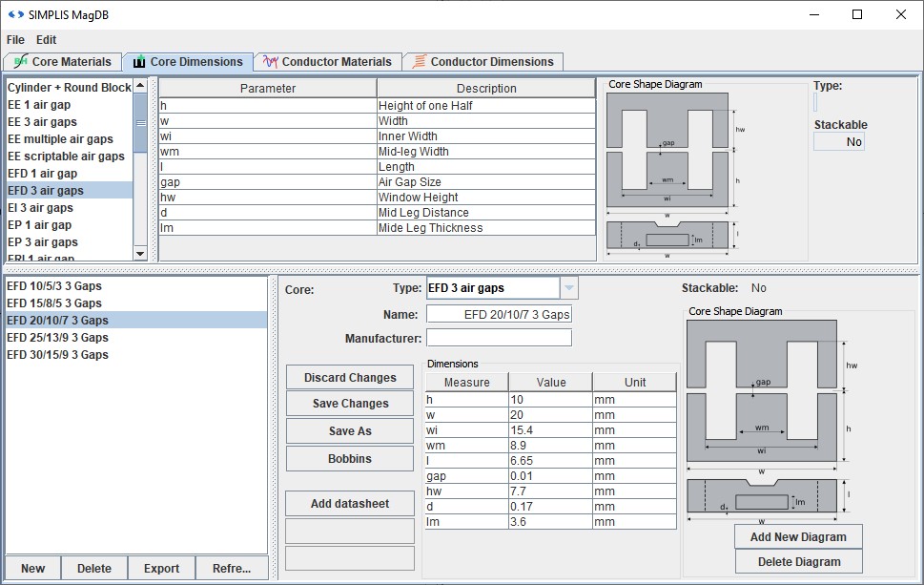Select the gap value cell
924x585 pixels.
pyautogui.click(x=550, y=475)
